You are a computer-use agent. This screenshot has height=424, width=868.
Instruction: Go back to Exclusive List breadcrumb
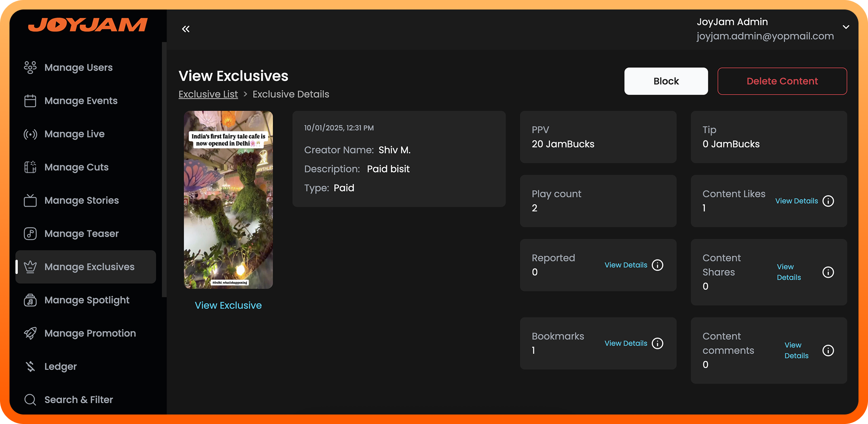coord(208,94)
